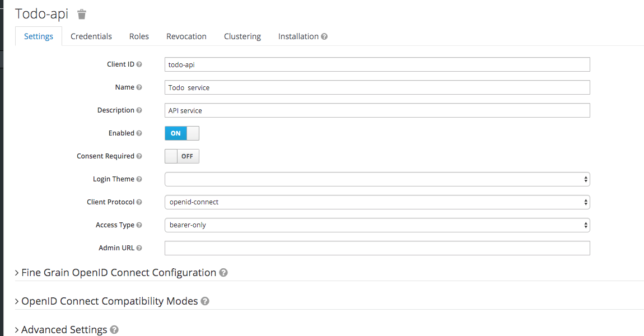Change the Access Type dropdown

pyautogui.click(x=376, y=225)
